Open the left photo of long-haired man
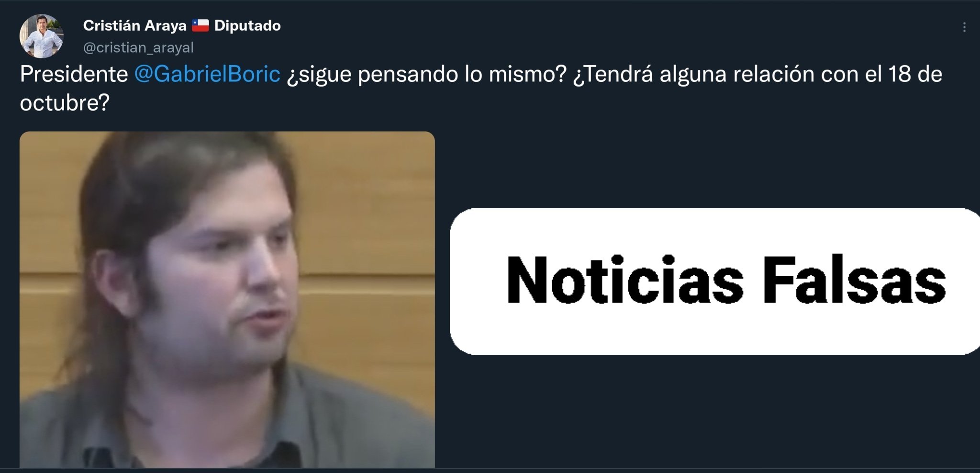The height and width of the screenshot is (473, 980). 227,299
